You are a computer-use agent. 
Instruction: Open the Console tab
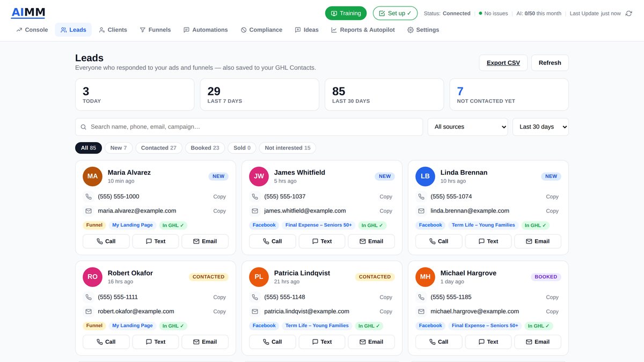[x=32, y=30]
